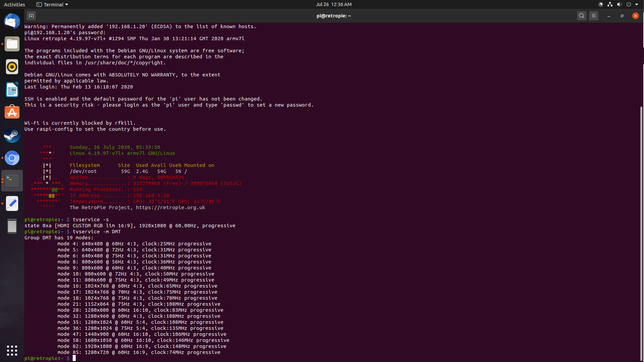Viewport: 644px width, 362px height.
Task: Click the 'Running Processes..: 124' line
Action: (106, 189)
